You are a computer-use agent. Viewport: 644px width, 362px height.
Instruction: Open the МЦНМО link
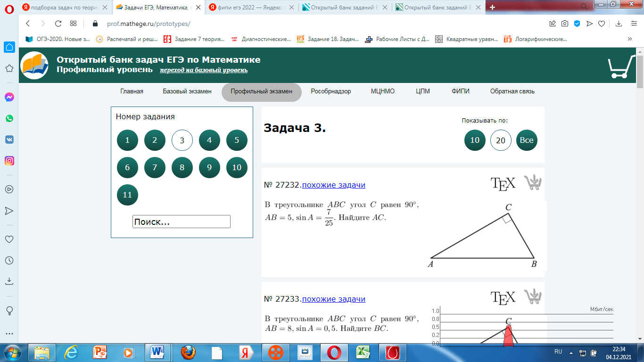382,91
